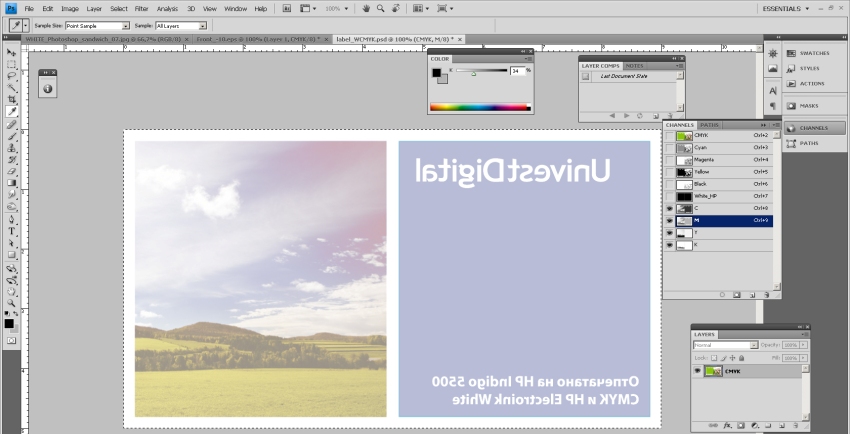850x434 pixels.
Task: Show the White_HP channel
Action: [x=670, y=196]
